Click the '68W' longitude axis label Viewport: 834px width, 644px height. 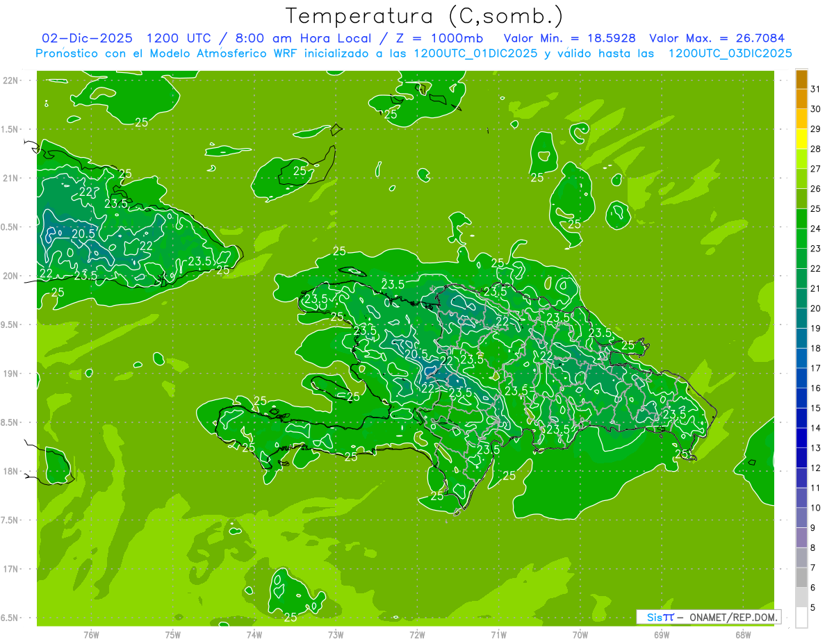tap(743, 634)
